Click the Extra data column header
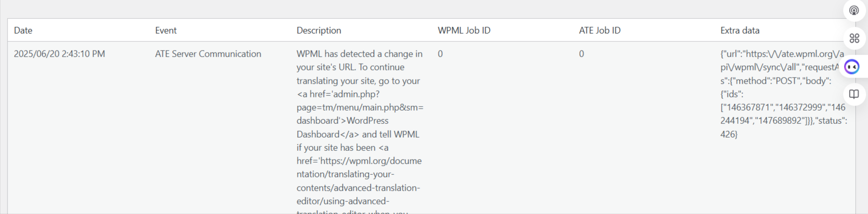This screenshot has height=214, width=868. 740,31
